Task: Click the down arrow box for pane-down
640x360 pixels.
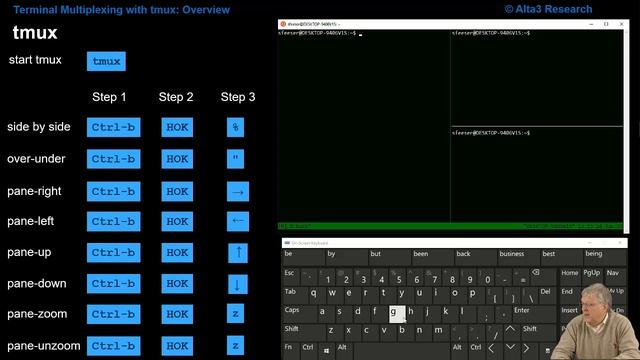Action: click(238, 284)
